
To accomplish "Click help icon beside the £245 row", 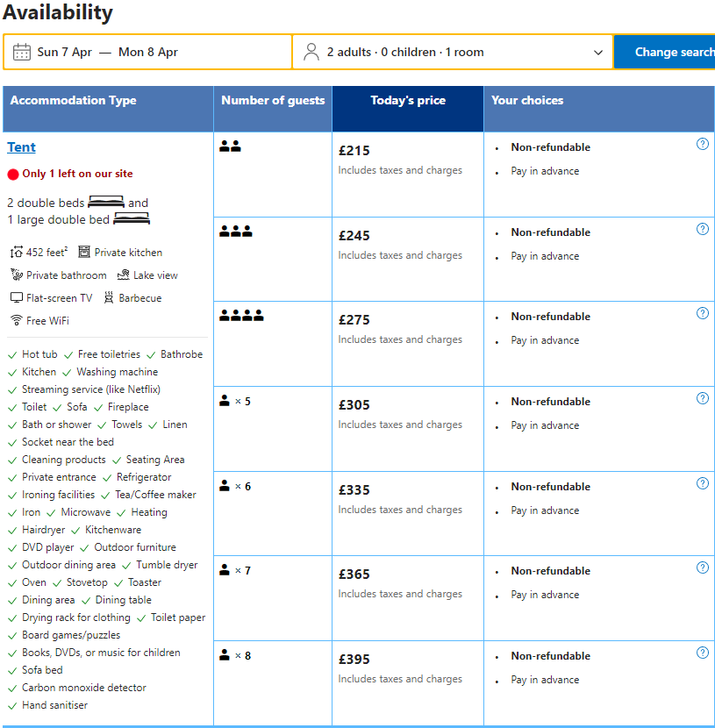I will [x=702, y=230].
